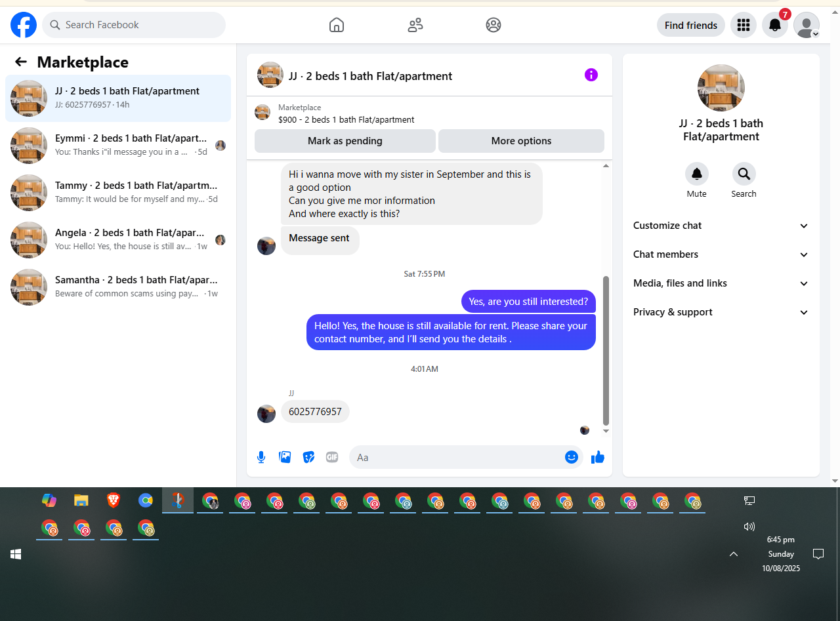Viewport: 840px width, 621px height.
Task: Open Copilot from the taskbar
Action: coord(49,500)
